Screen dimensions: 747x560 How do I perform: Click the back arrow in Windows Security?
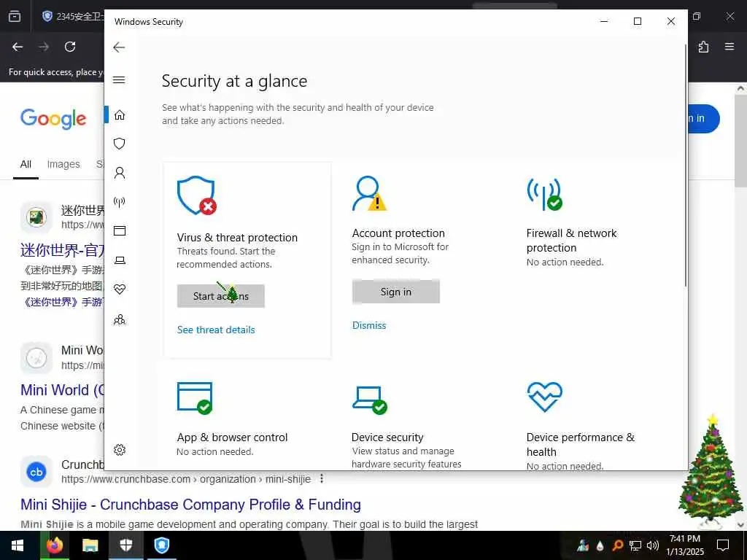click(x=119, y=47)
